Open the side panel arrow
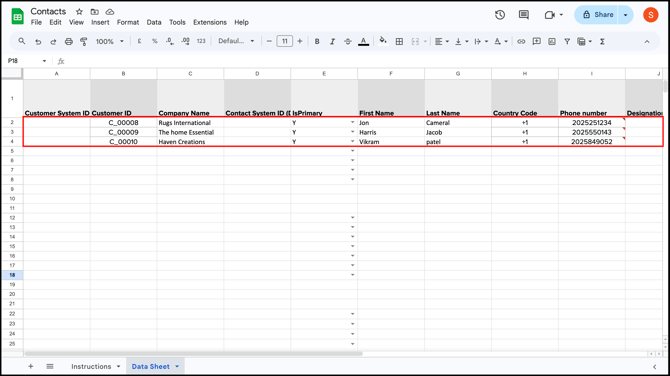The width and height of the screenshot is (670, 376). [655, 367]
